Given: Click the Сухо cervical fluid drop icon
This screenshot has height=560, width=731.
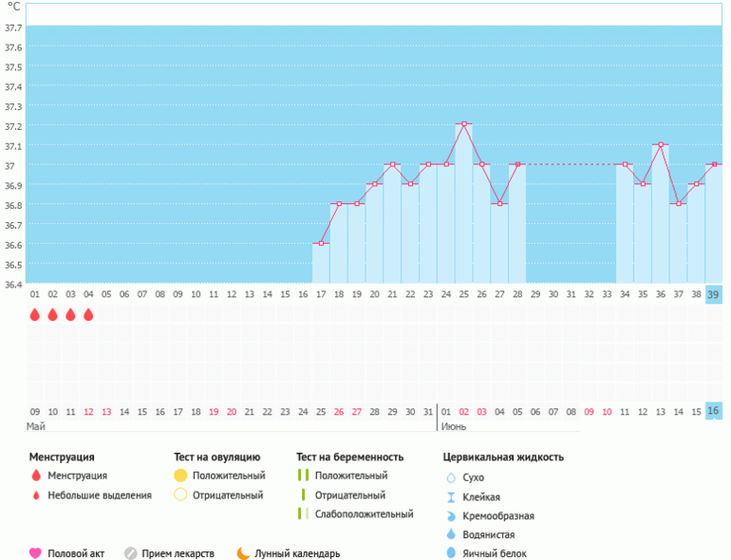Looking at the screenshot, I should click(x=451, y=477).
